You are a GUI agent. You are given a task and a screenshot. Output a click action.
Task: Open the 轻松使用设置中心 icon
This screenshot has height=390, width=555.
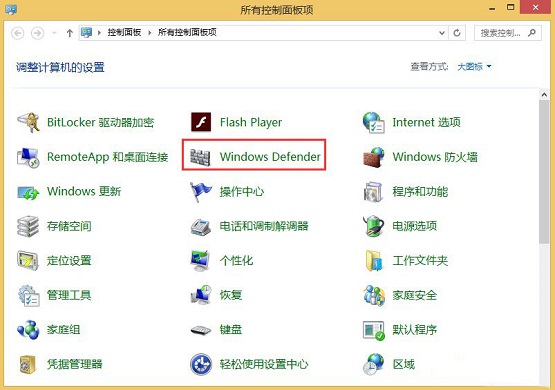pyautogui.click(x=201, y=364)
